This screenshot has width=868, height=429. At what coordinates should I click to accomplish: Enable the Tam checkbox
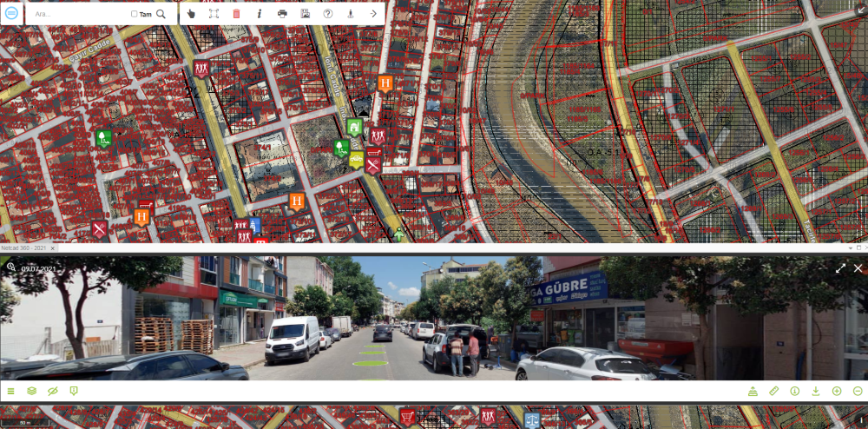pyautogui.click(x=134, y=14)
